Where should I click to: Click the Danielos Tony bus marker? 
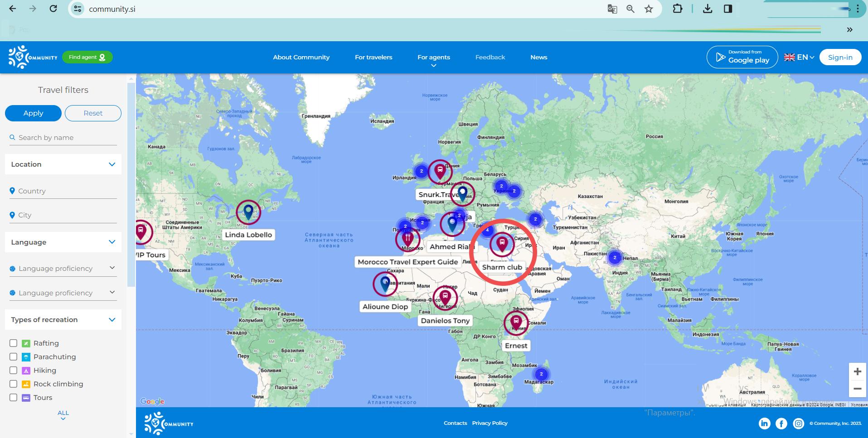tap(445, 298)
